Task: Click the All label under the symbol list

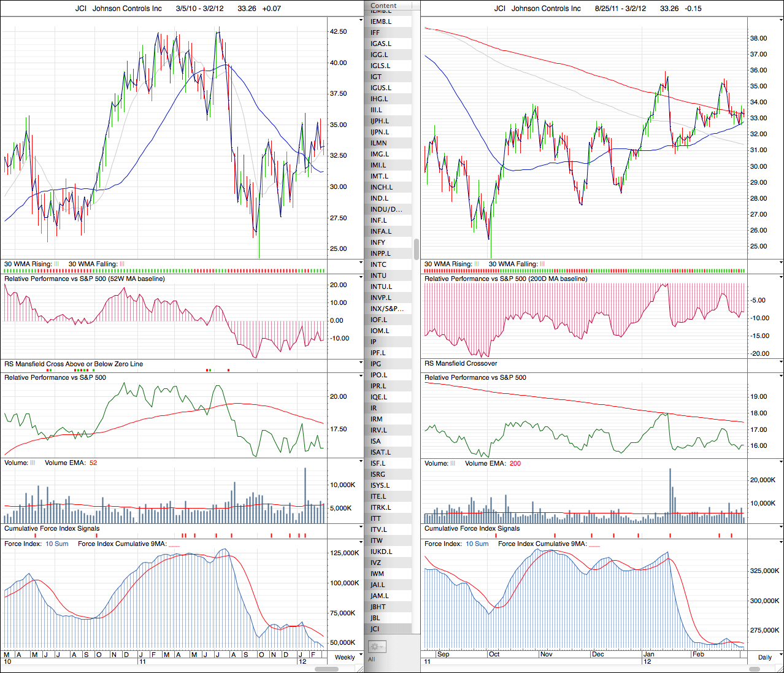Action: click(x=371, y=660)
